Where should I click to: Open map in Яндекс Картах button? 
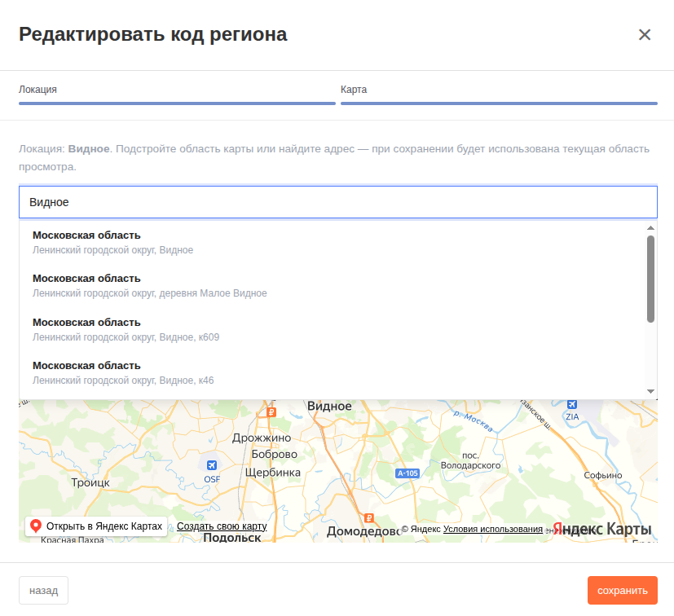[96, 526]
